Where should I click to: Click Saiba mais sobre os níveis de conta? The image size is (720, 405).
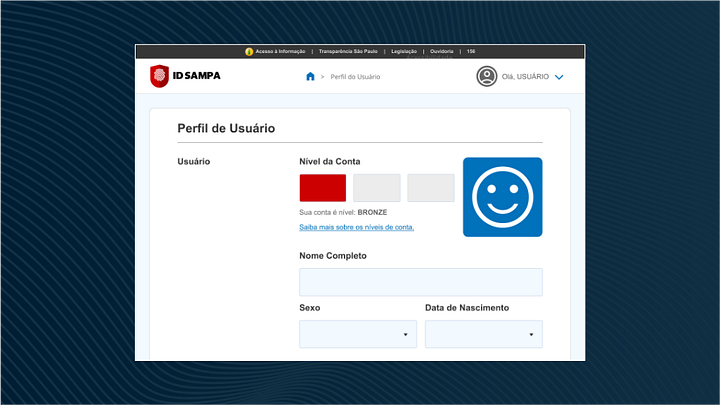pyautogui.click(x=357, y=227)
